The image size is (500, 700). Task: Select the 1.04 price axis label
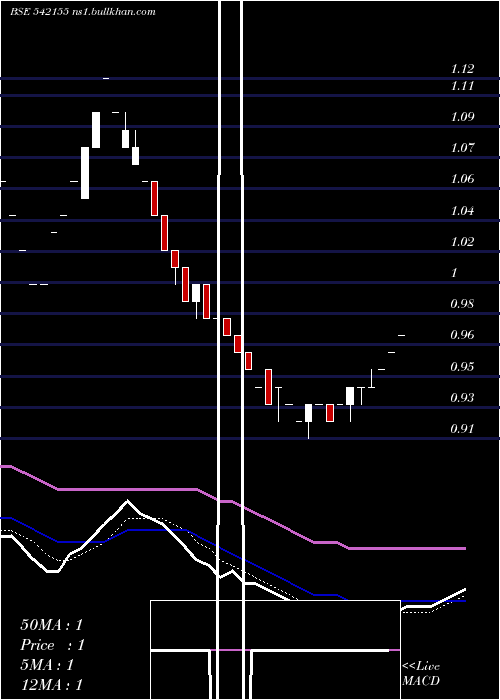click(462, 210)
